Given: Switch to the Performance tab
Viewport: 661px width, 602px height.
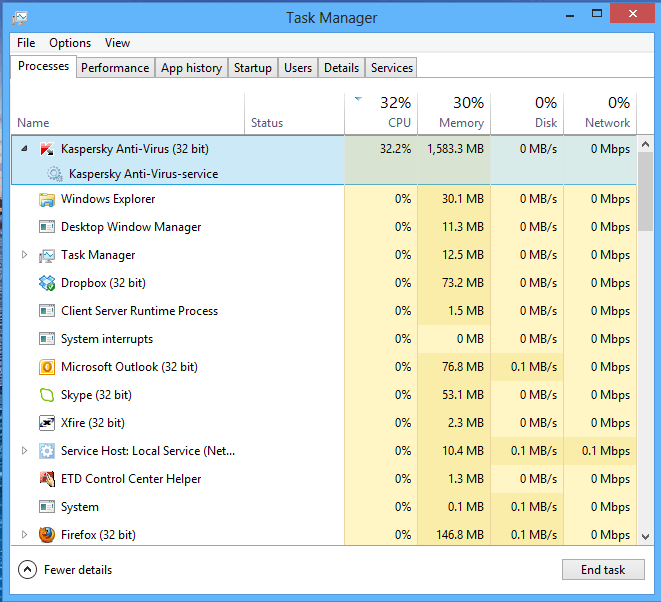Looking at the screenshot, I should pyautogui.click(x=115, y=68).
